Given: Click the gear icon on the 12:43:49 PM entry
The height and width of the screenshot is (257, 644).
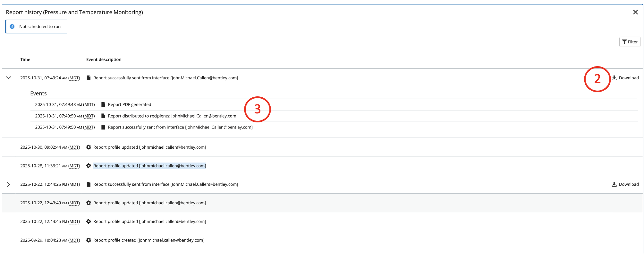Looking at the screenshot, I should 89,203.
